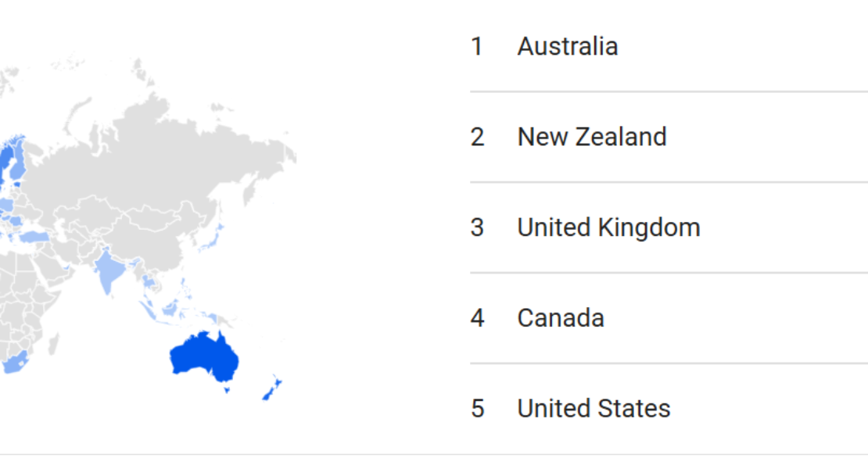Click rank number 3 beside United Kingdom
This screenshot has height=469, width=868.
477,227
